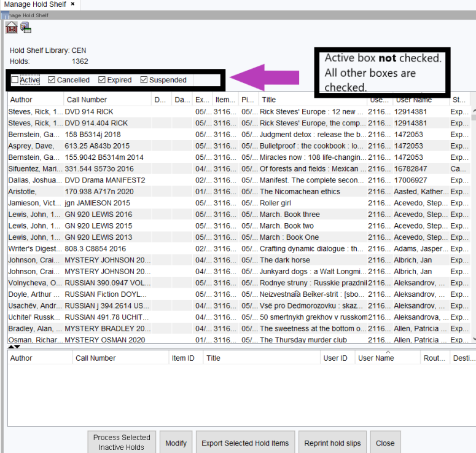Select row Vsë pro Dedmorozovku
The image size is (476, 453).
point(239,305)
